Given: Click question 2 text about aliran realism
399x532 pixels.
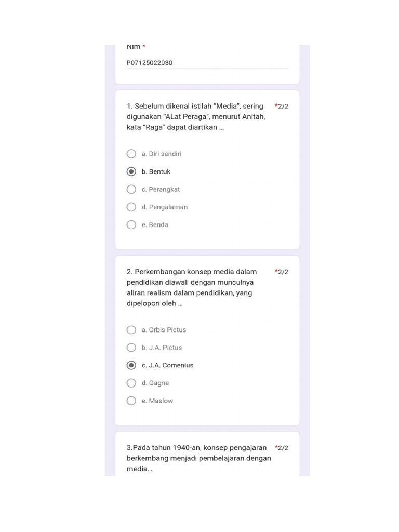Looking at the screenshot, I should pyautogui.click(x=192, y=287).
